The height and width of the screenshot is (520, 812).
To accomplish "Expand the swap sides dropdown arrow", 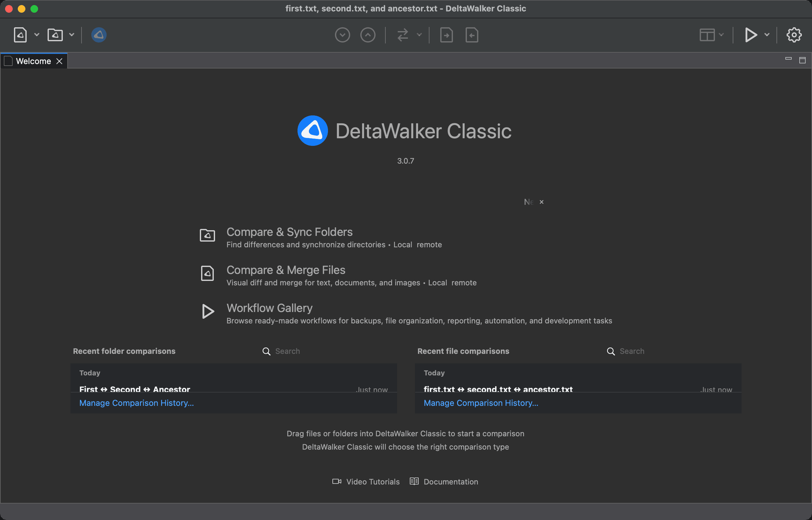I will 419,35.
